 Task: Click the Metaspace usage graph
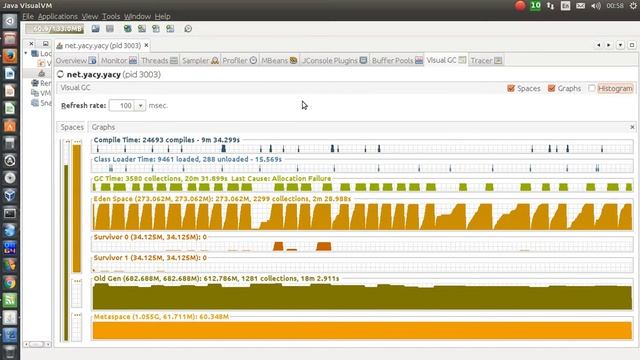(362, 331)
